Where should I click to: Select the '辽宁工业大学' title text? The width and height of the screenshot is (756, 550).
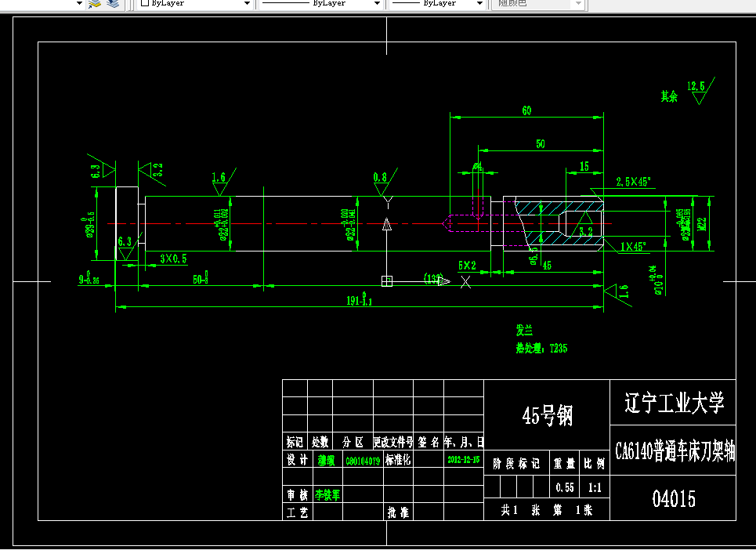point(674,403)
